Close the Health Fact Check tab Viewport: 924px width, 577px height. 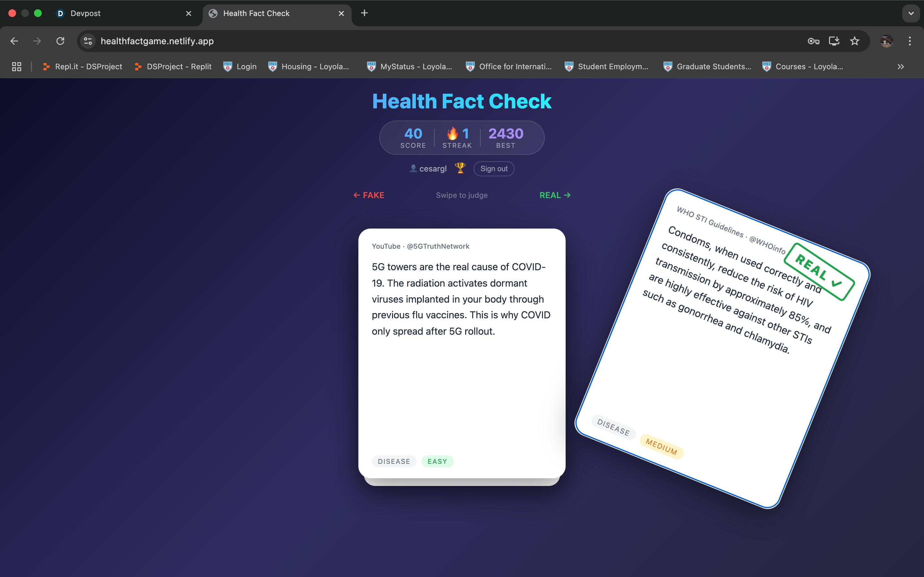pyautogui.click(x=341, y=13)
